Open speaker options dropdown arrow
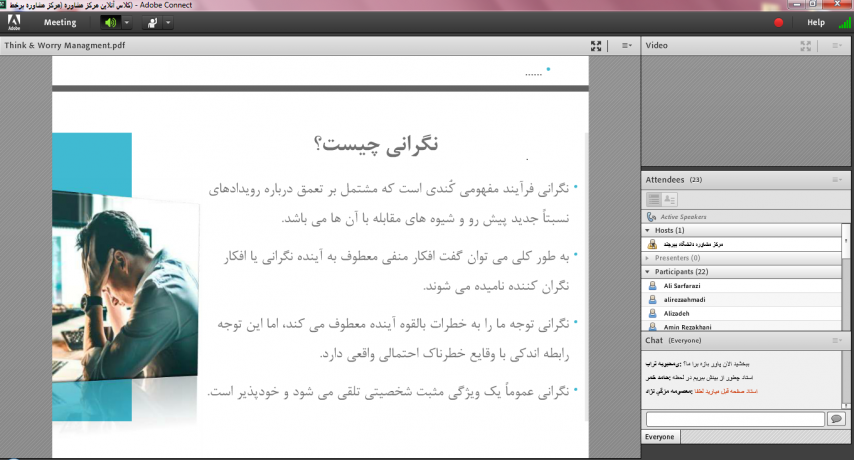Screen dimensions: 854x460 coord(126,22)
